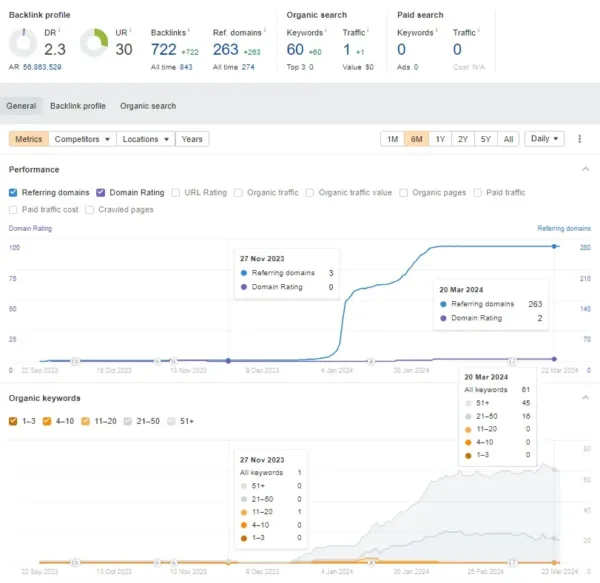Open the paid Keywords value 0 link
This screenshot has height=583, width=600.
(401, 49)
